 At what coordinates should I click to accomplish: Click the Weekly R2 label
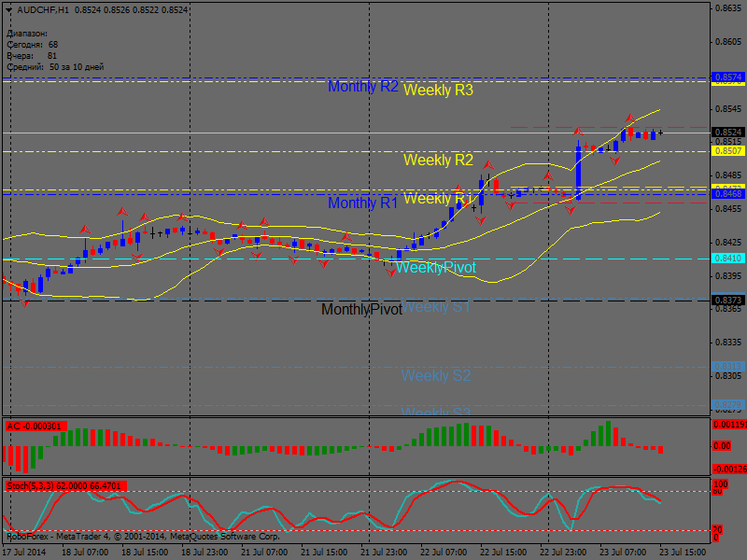tap(438, 160)
